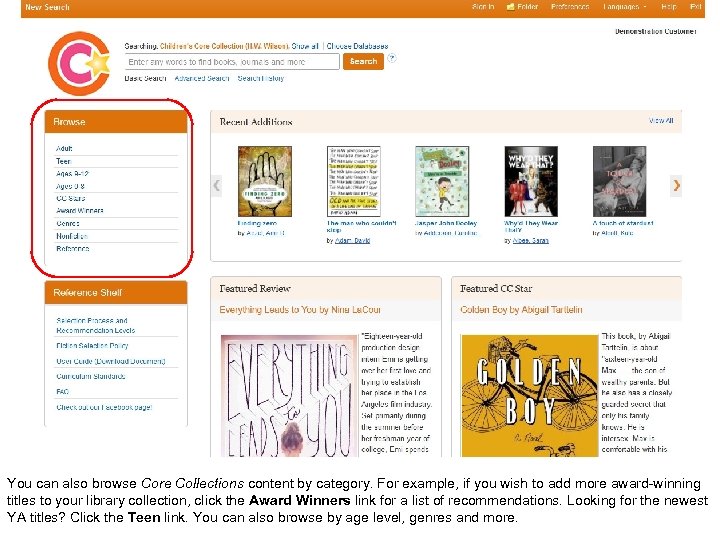The image size is (720, 540).
Task: Browse the Award Winners category
Action: tap(80, 211)
